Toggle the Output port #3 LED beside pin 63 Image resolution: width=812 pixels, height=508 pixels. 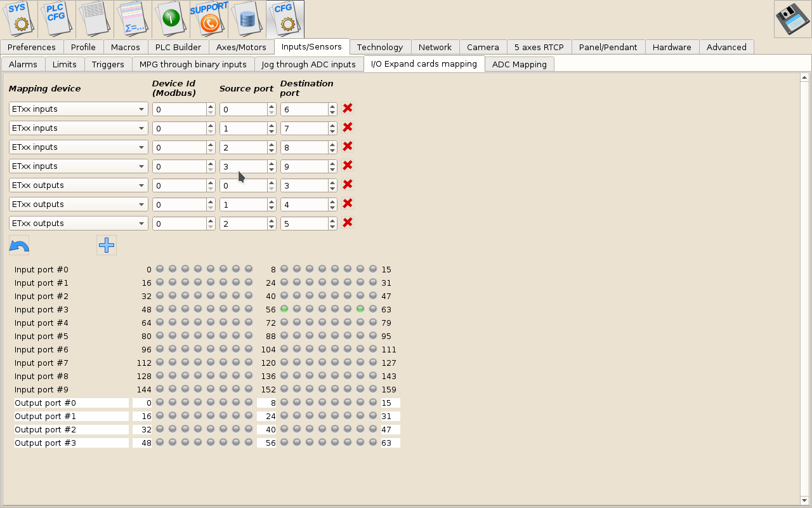point(373,443)
